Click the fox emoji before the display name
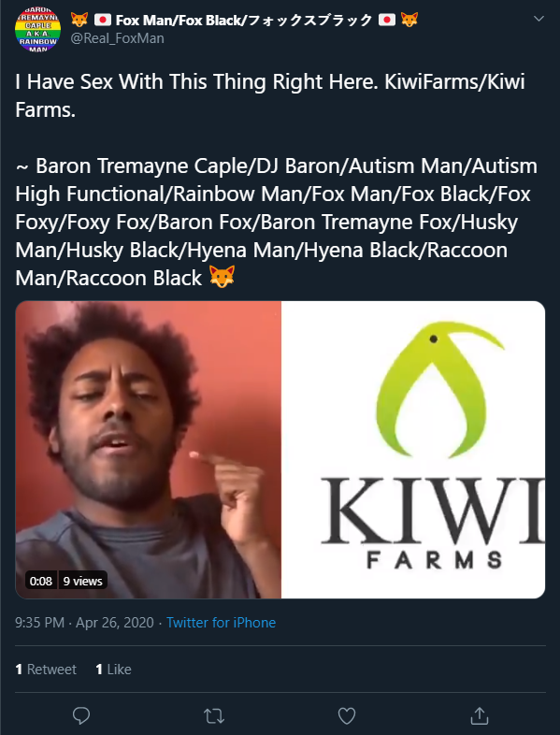 79,21
